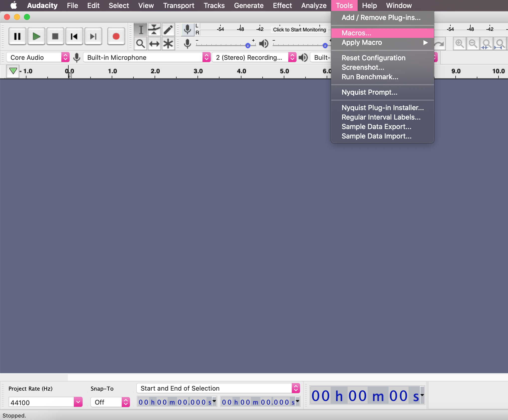The height and width of the screenshot is (420, 508).
Task: Activate the Zoom tool
Action: [140, 43]
